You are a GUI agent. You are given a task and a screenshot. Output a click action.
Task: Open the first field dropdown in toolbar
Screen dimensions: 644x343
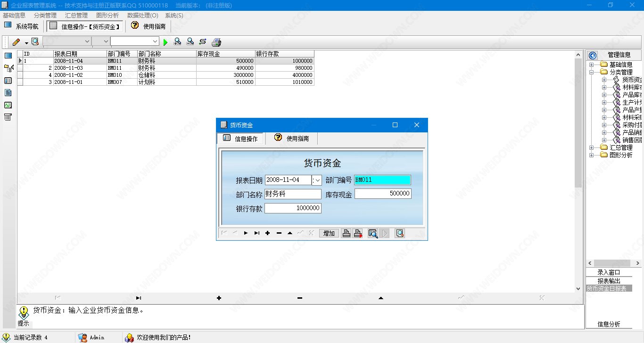pyautogui.click(x=87, y=41)
